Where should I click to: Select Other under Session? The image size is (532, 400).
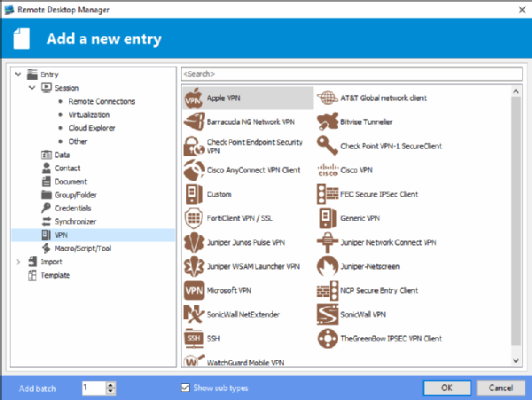click(78, 142)
